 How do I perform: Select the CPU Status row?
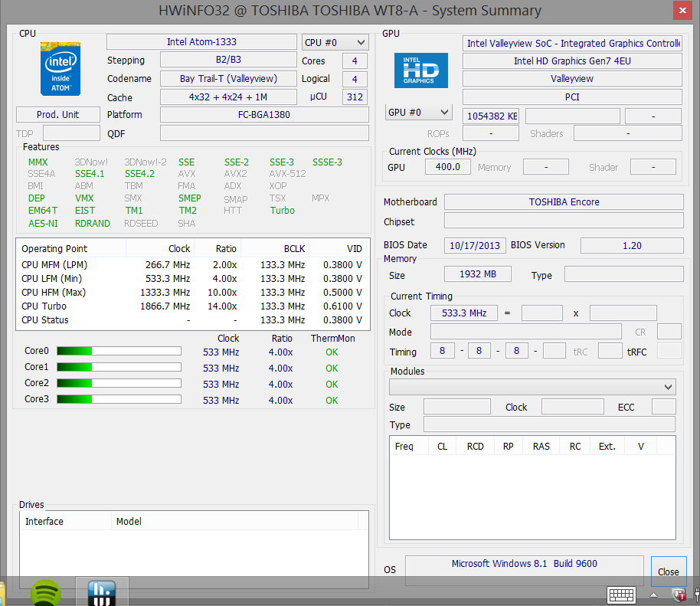[192, 320]
